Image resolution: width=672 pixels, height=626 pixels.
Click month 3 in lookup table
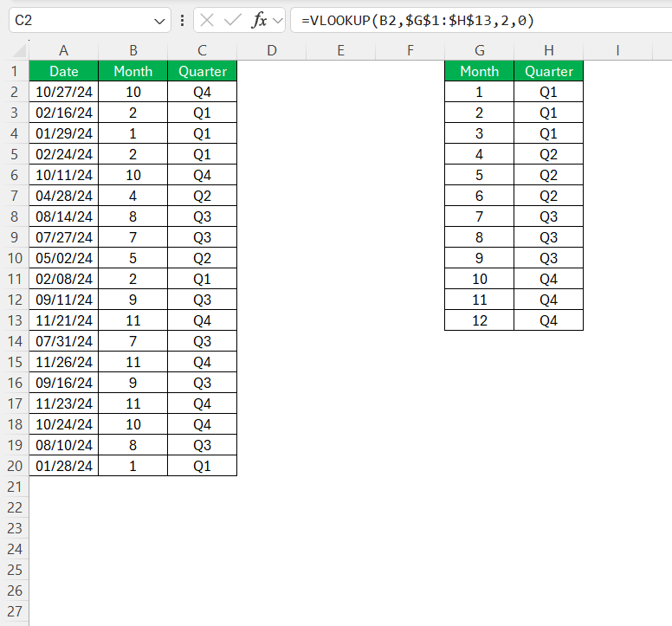click(x=480, y=133)
